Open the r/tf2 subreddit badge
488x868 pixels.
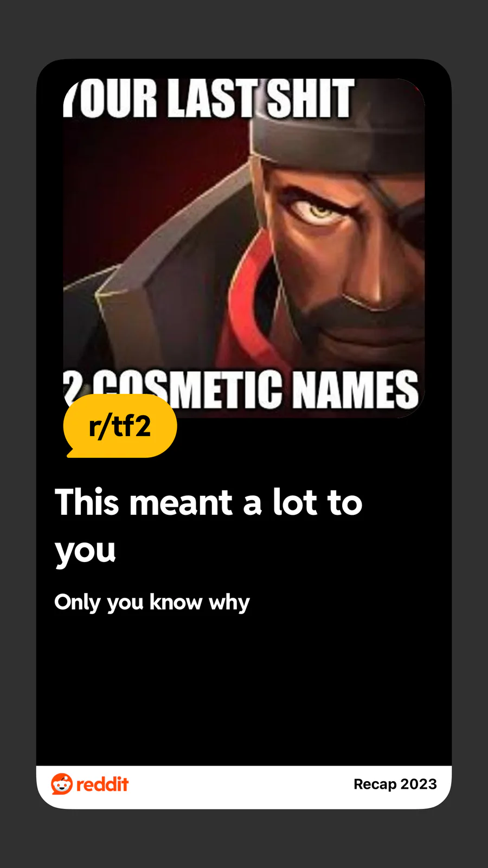point(120,426)
